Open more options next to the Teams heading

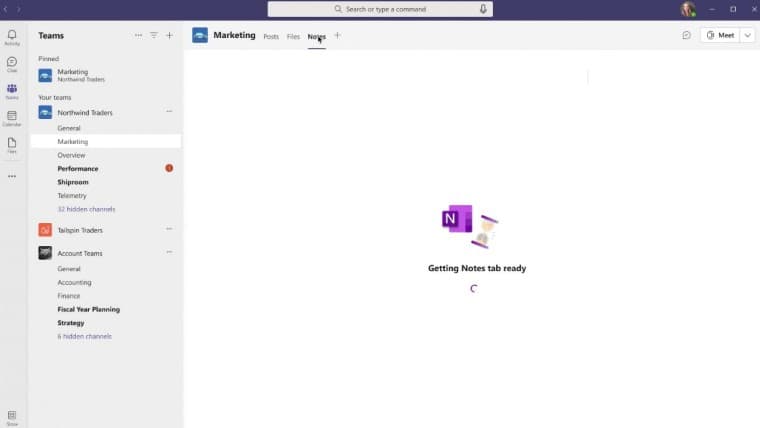(139, 35)
